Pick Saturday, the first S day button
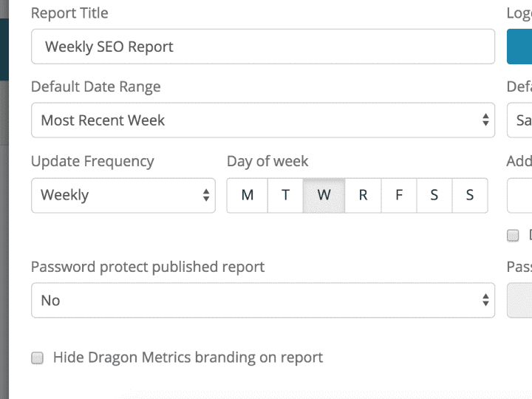 [x=434, y=195]
